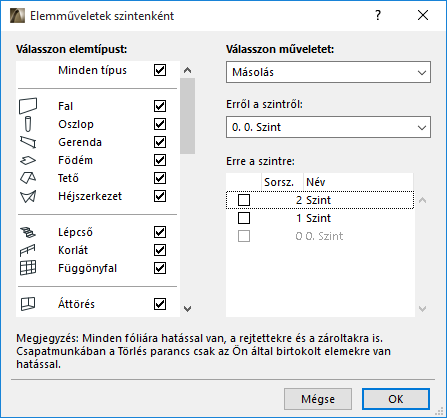This screenshot has width=447, height=418.
Task: Check the 2 Szint target story box
Action: click(244, 200)
